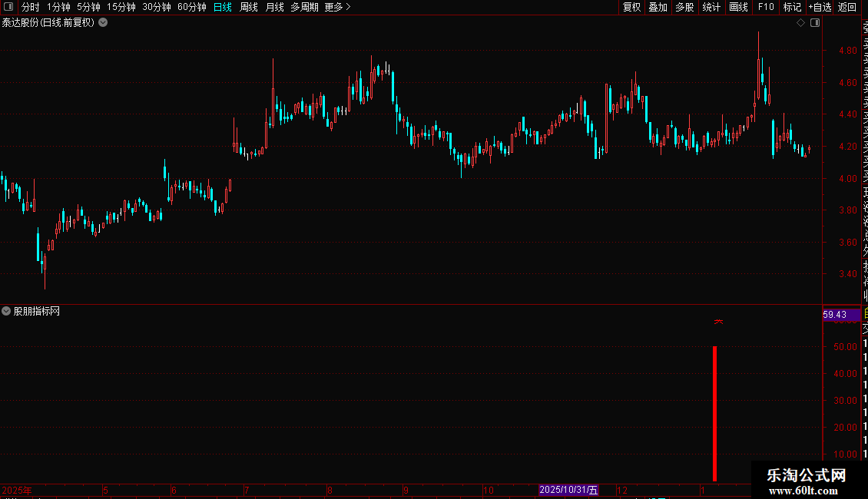This screenshot has height=499, width=868.
Task: Select the 1分钟 period
Action: point(58,7)
